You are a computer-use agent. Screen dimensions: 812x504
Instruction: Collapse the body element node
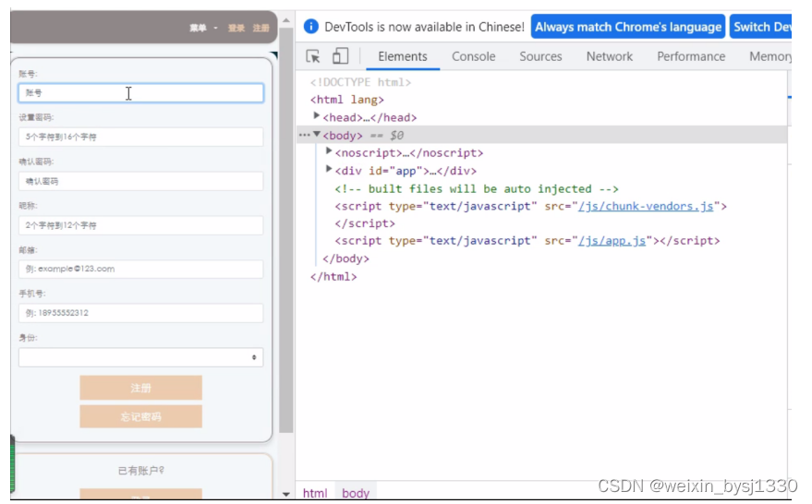click(x=317, y=134)
